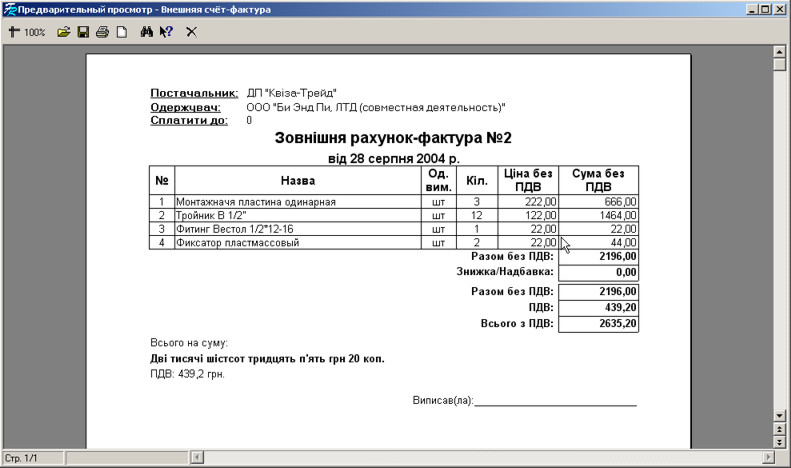Click the 100% zoom tool in toolbar

(x=27, y=32)
